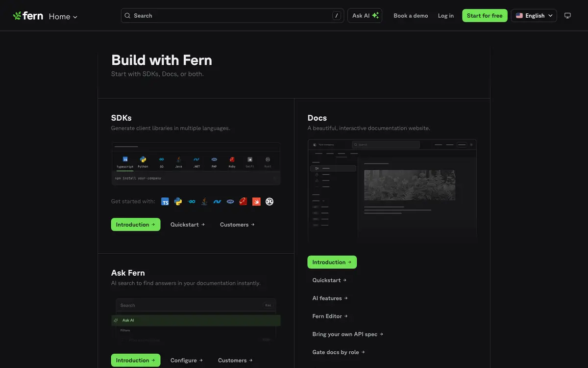
Task: Select the Python tab in SDK preview
Action: (x=143, y=162)
